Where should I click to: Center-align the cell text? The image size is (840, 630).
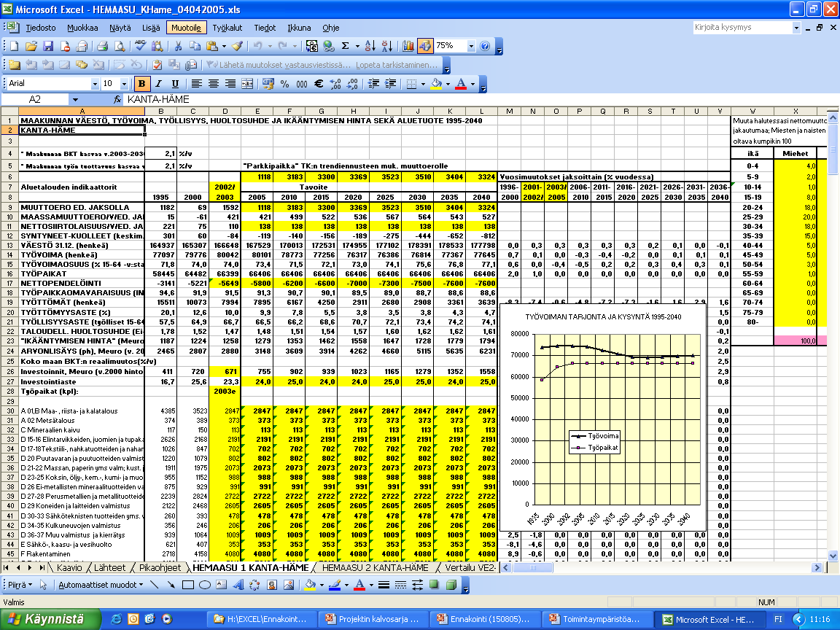[214, 84]
